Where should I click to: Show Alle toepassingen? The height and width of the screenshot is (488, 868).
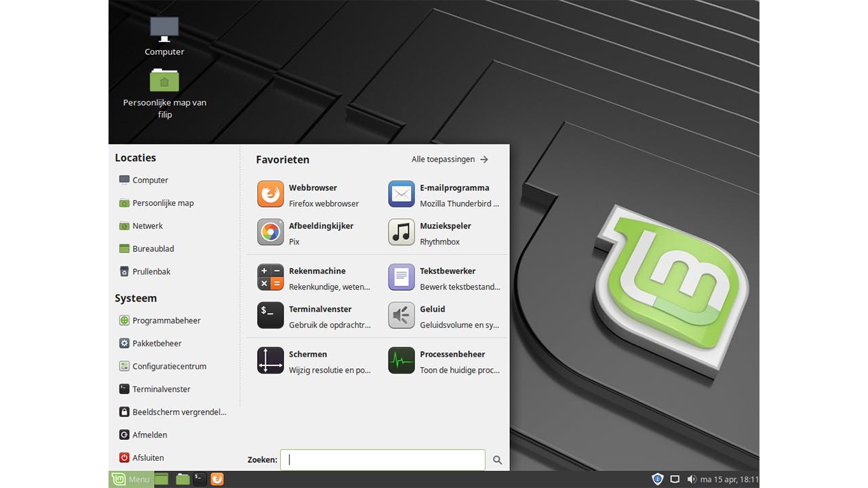[x=450, y=159]
